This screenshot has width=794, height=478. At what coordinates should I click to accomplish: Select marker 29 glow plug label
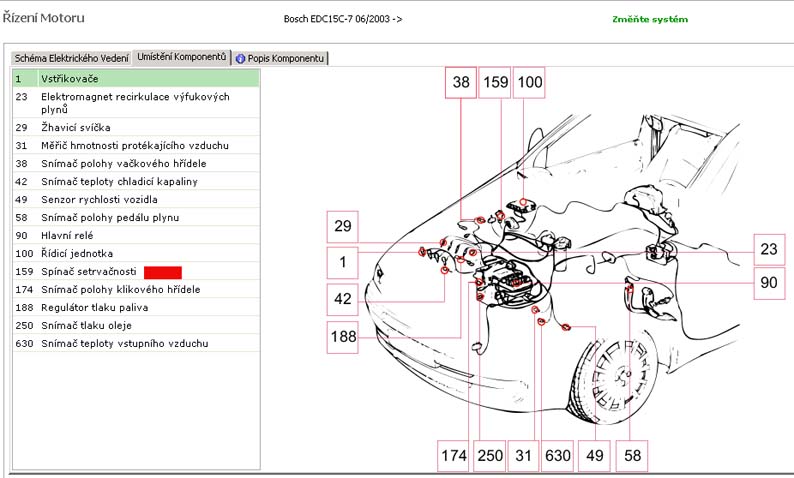343,227
